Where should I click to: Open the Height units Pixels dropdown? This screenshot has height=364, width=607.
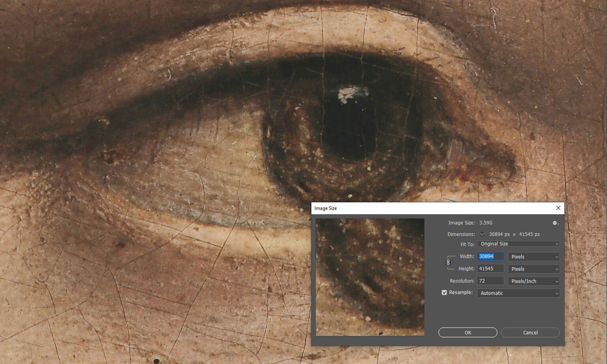point(533,269)
